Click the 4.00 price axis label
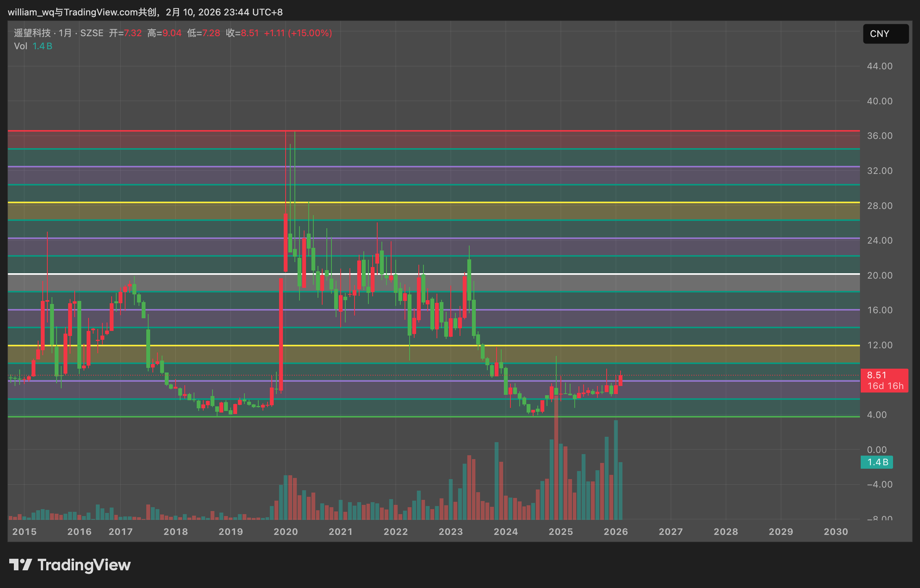920x588 pixels. (877, 415)
